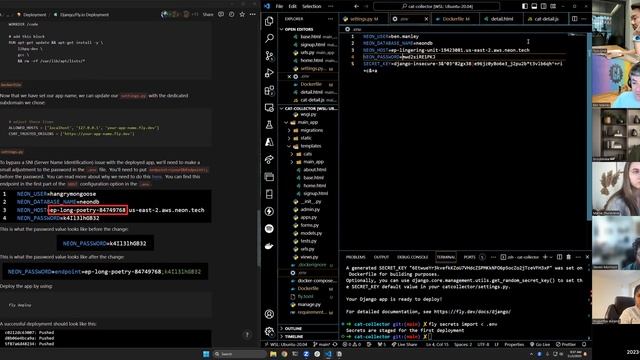Collapse the main_app folder

click(x=309, y=122)
